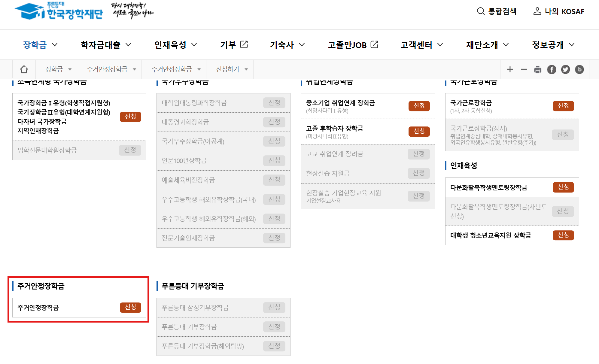Image resolution: width=599 pixels, height=364 pixels.
Task: Click the printer icon to print the page
Action: [x=537, y=69]
